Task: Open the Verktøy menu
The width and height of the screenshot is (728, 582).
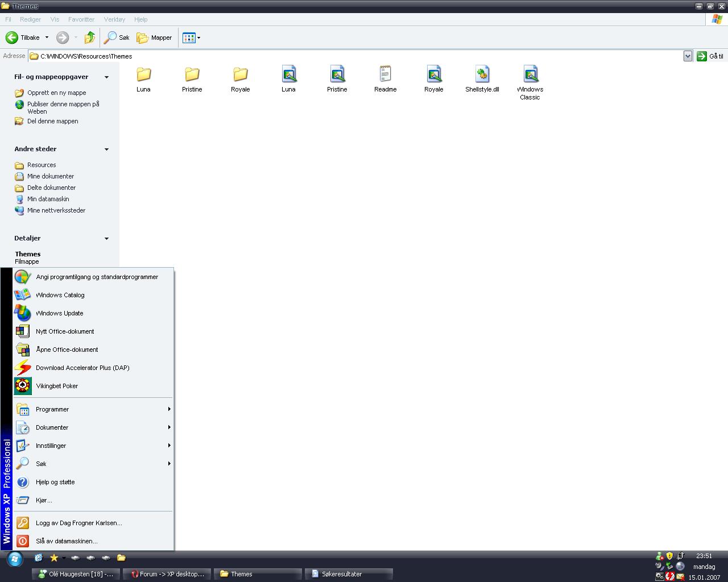Action: tap(114, 19)
